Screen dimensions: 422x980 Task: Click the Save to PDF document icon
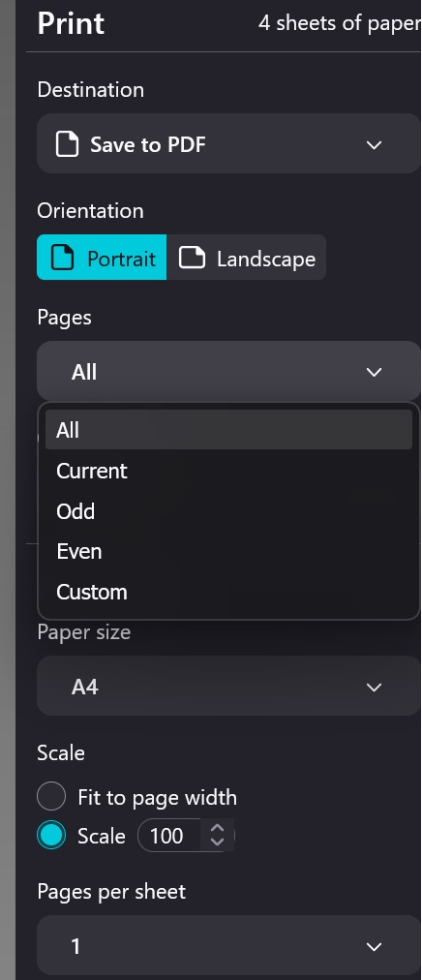tap(68, 144)
